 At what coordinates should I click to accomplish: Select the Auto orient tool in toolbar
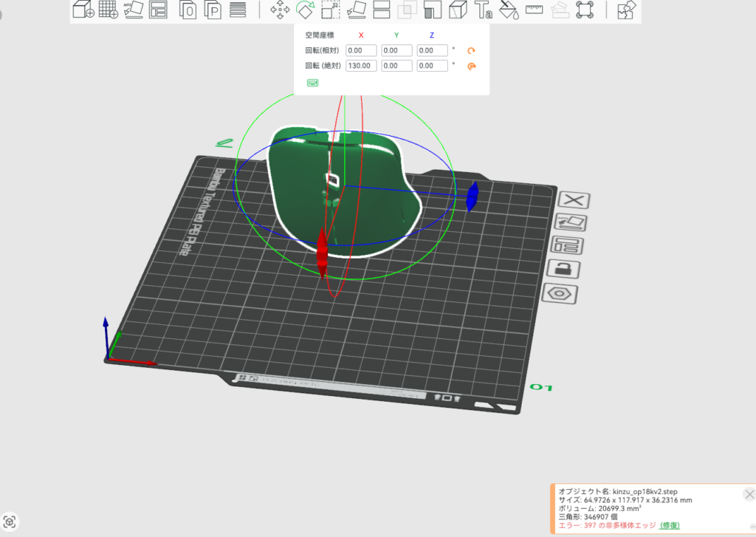[x=134, y=10]
